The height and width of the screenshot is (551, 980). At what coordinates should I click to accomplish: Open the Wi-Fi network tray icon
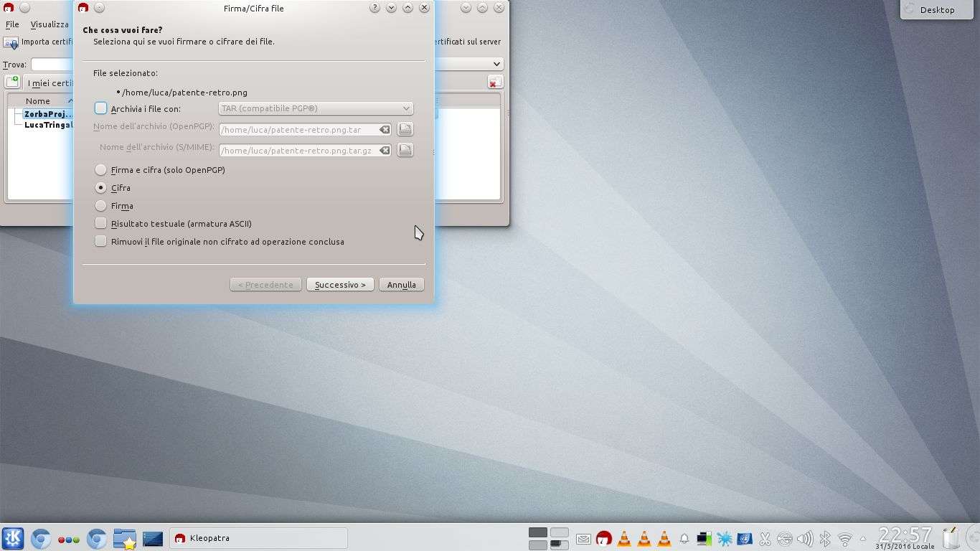[x=845, y=538]
